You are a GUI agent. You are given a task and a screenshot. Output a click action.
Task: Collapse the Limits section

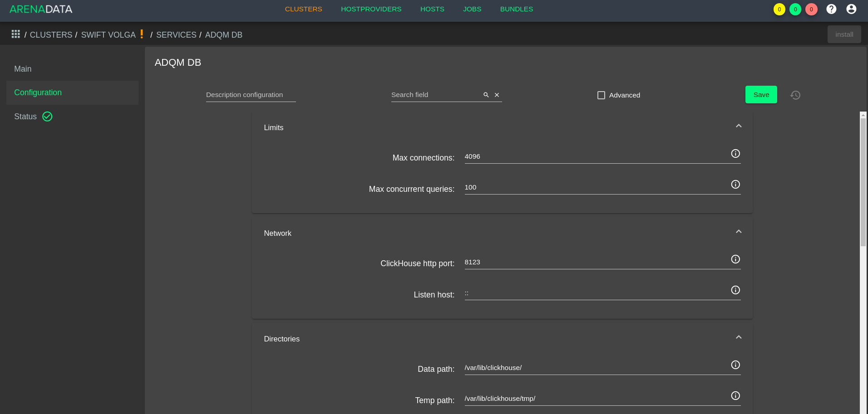pos(739,126)
